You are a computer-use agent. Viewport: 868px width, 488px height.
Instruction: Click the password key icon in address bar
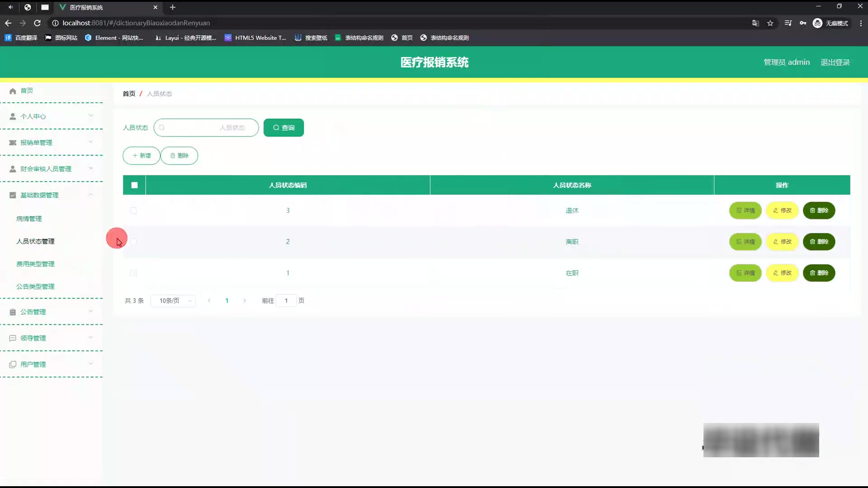803,23
